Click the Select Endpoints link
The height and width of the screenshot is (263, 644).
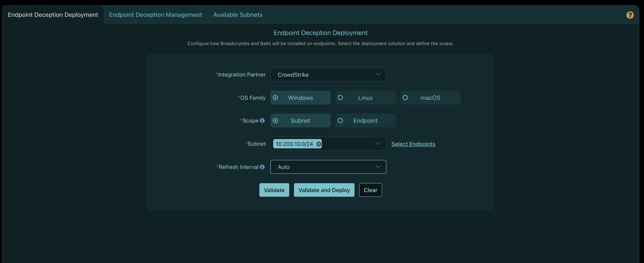413,144
